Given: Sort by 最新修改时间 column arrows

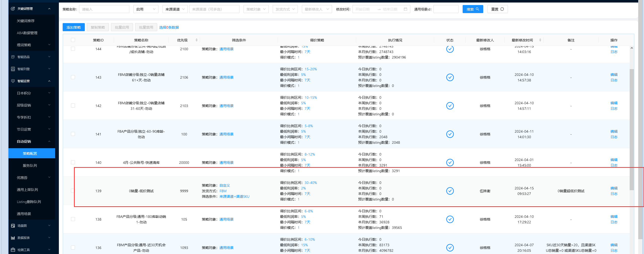Looking at the screenshot, I should coord(540,40).
